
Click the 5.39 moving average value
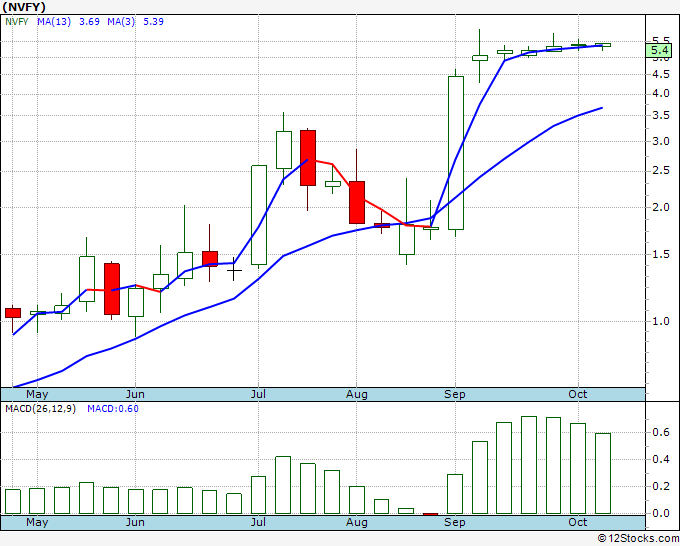point(154,22)
